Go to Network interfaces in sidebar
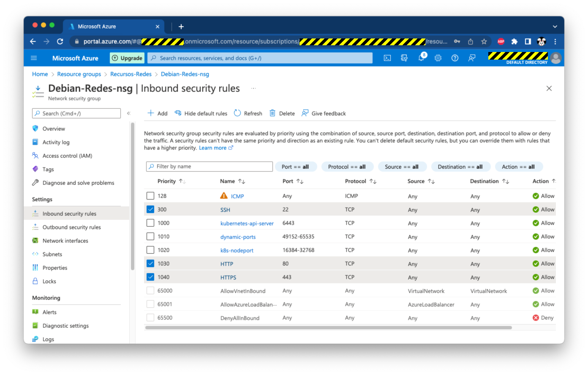This screenshot has width=588, height=375. pyautogui.click(x=65, y=241)
